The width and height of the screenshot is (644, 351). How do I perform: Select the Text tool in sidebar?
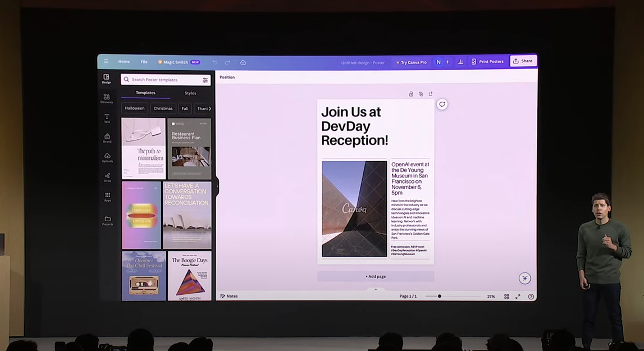coord(107,117)
